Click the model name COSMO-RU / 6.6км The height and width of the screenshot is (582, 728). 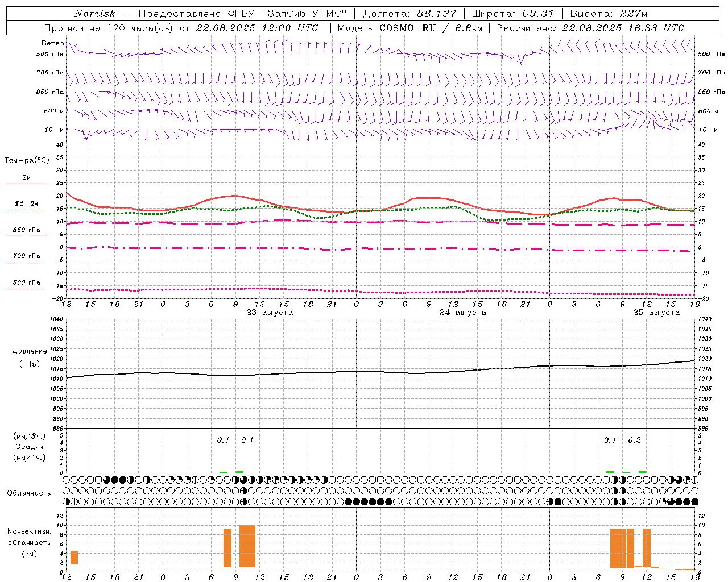pyautogui.click(x=431, y=28)
